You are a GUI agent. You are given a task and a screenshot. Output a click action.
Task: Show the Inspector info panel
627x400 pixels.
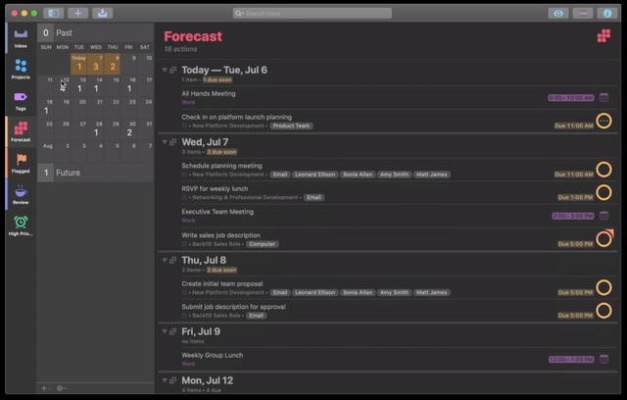607,13
